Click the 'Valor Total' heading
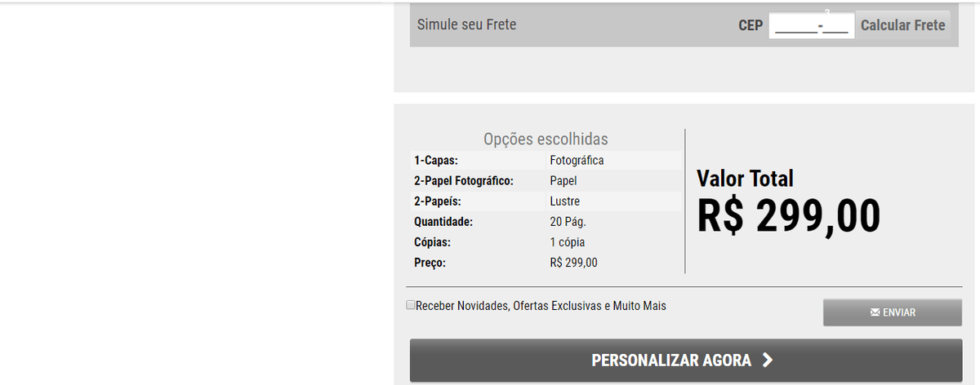980x385 pixels. 745,179
